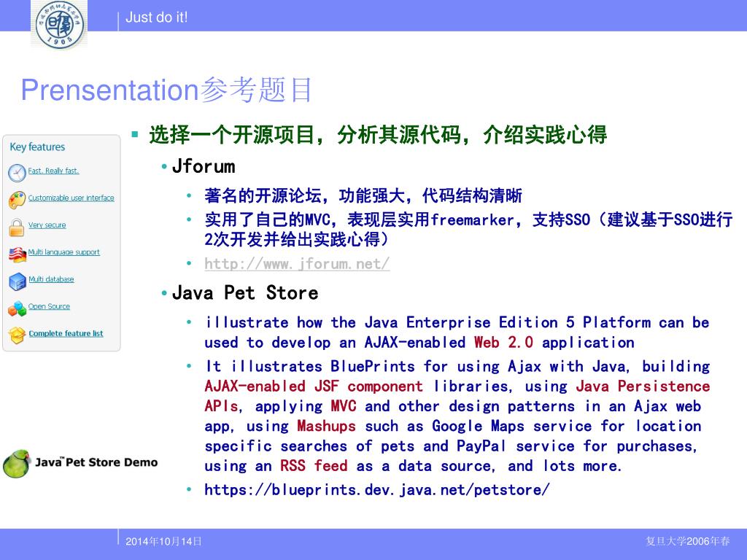Click the colored cubes icon for Open Source

(17, 308)
